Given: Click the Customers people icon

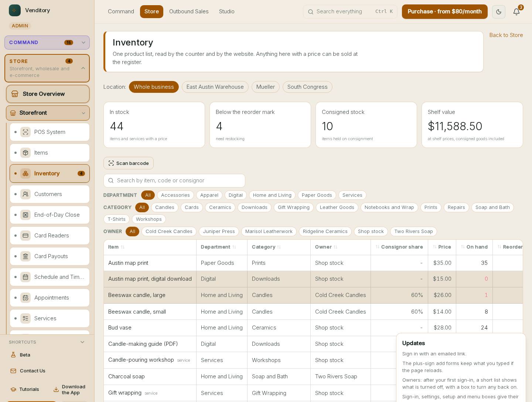Looking at the screenshot, I should tap(25, 194).
